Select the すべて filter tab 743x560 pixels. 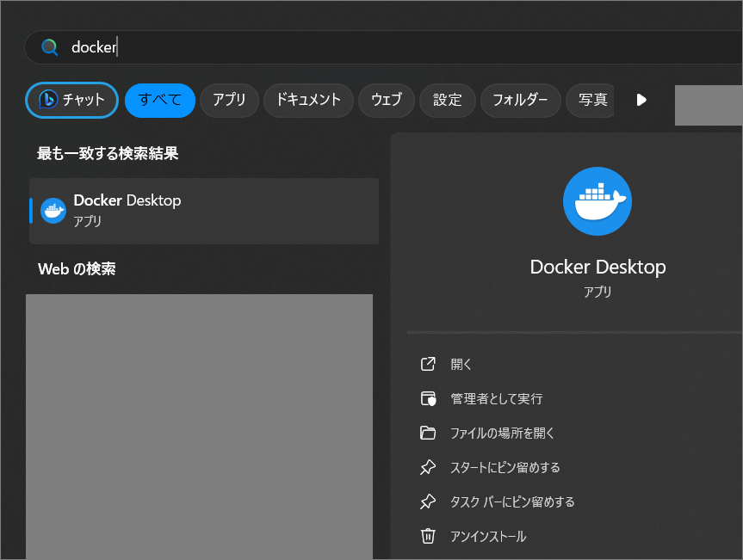click(x=160, y=100)
